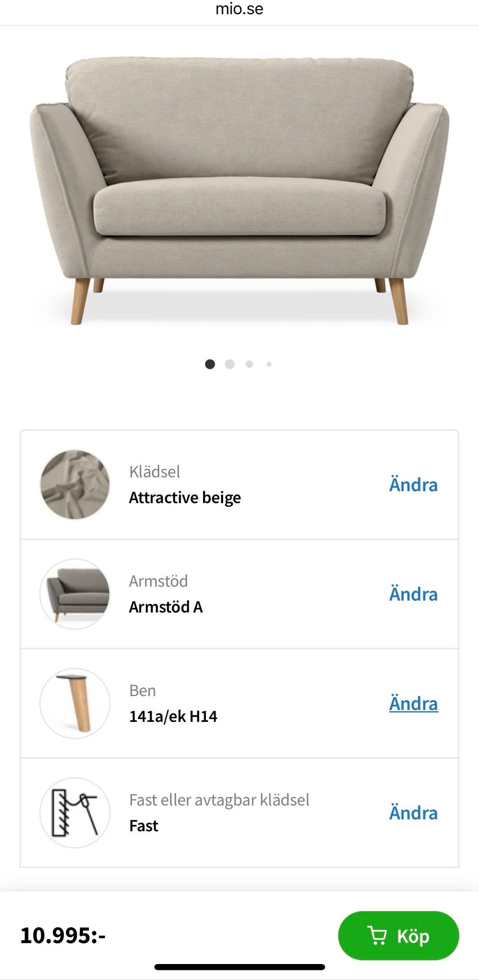The width and height of the screenshot is (479, 980).
Task: Click the fixed upholstery sewing icon
Action: click(75, 813)
